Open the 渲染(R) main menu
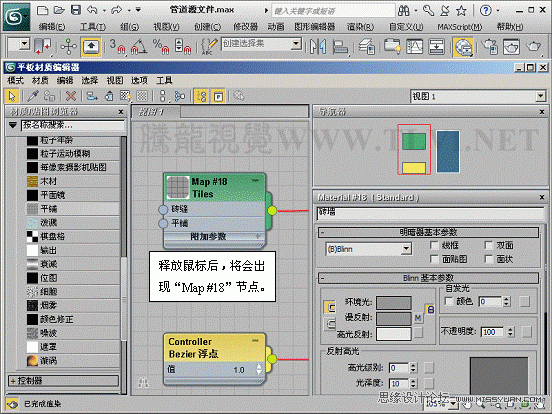Screen dimensions: 552x414 360,27
